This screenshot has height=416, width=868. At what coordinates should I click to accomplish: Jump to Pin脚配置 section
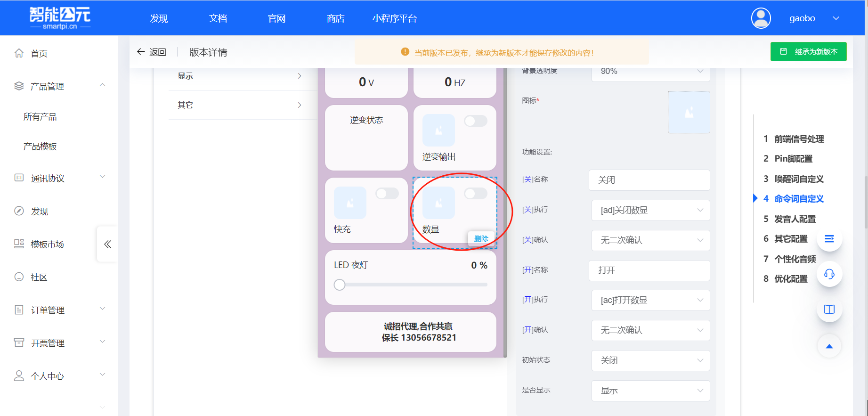[794, 159]
